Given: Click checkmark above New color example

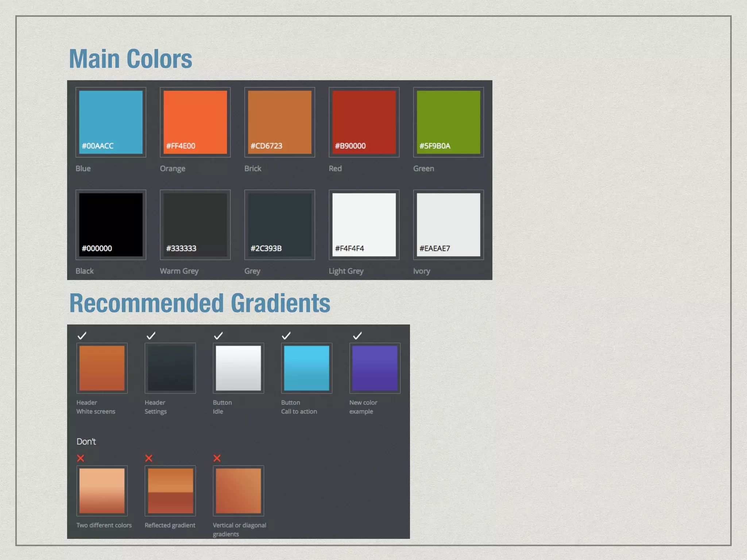Looking at the screenshot, I should point(357,335).
